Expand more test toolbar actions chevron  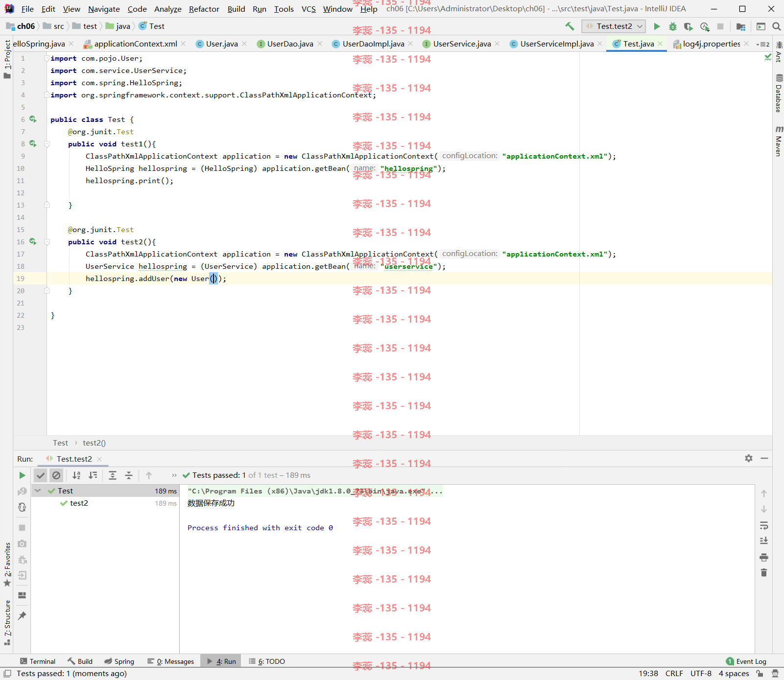click(174, 475)
